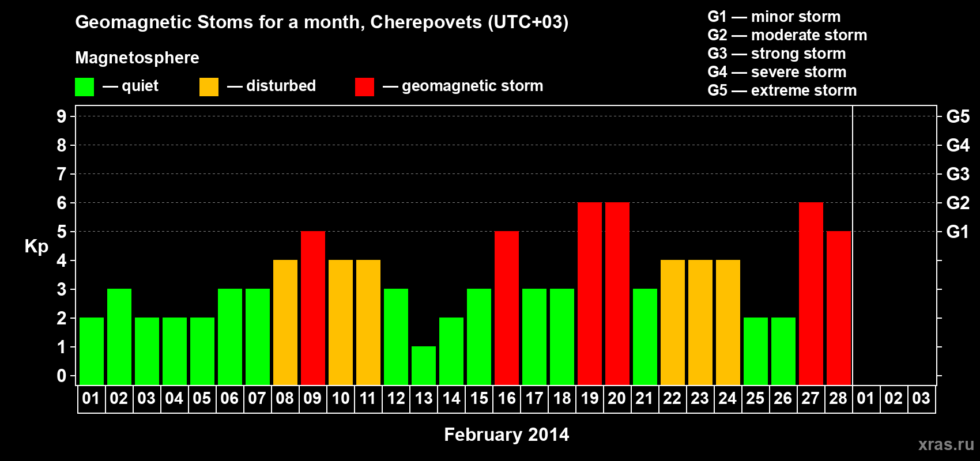
Task: Click the red geomagnetic storm legend swatch
Action: [x=364, y=87]
